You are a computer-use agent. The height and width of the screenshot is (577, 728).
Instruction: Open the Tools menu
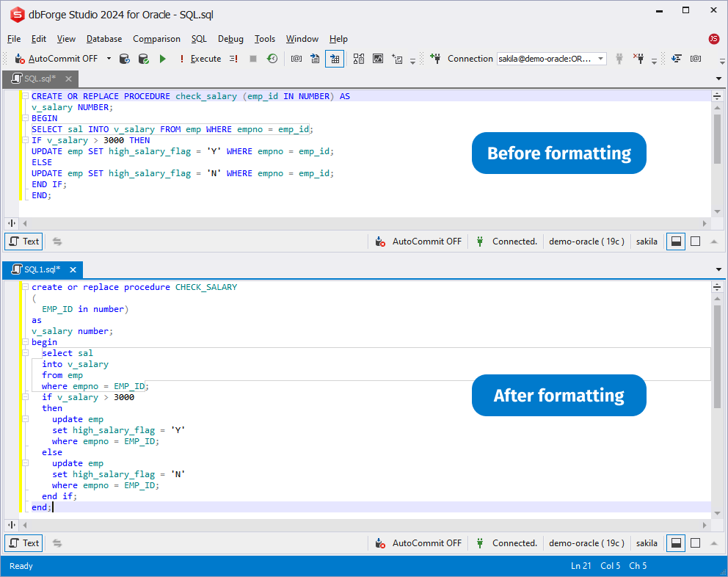265,39
